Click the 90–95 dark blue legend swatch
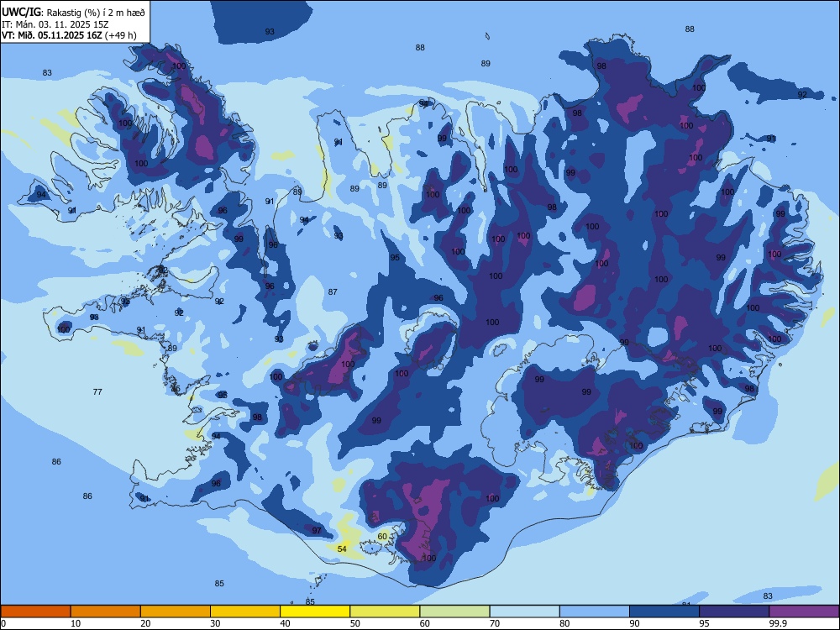The height and width of the screenshot is (630, 840). click(x=664, y=612)
